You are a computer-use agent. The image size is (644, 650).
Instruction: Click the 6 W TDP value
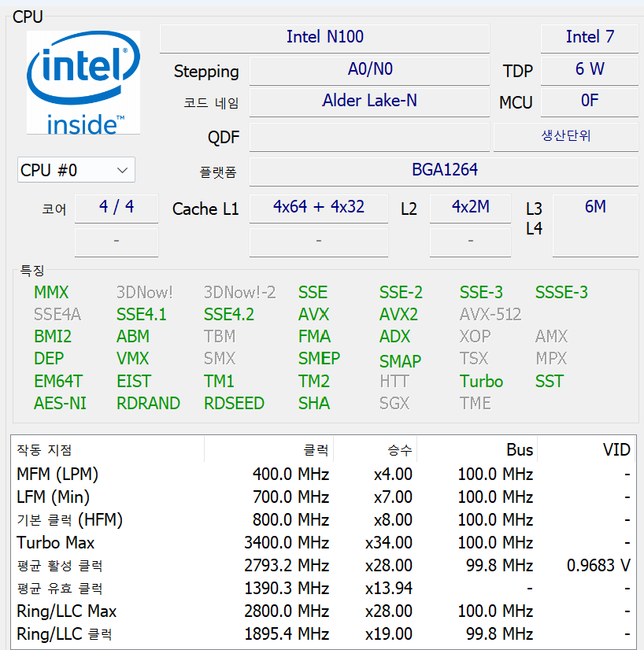589,69
